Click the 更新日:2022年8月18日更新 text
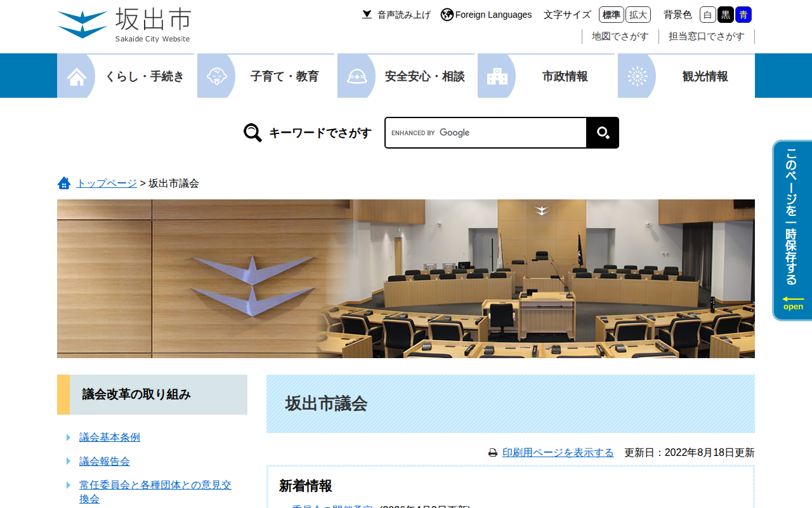Screen dimensions: 812x508 [690, 453]
